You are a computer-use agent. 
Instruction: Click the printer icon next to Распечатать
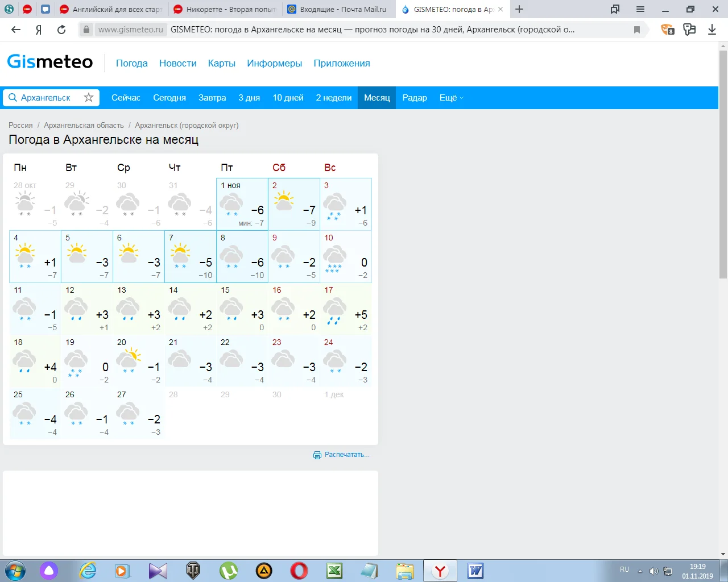pos(317,455)
